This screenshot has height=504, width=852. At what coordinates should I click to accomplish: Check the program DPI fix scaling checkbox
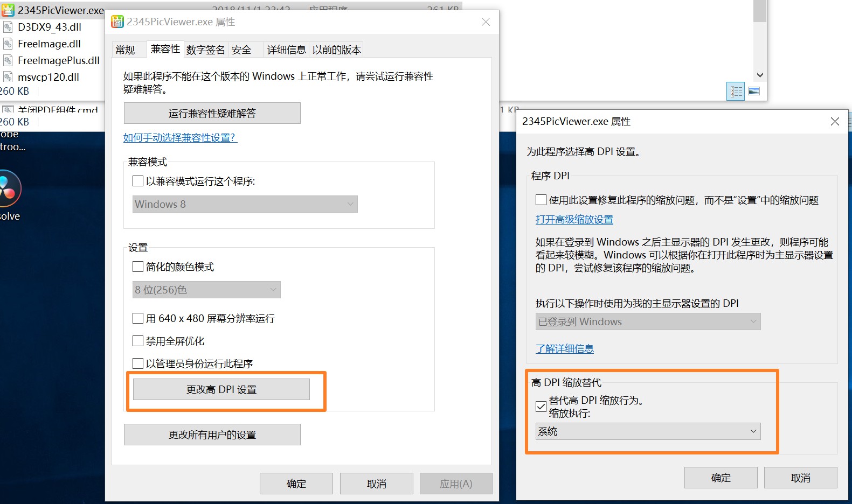tap(541, 200)
